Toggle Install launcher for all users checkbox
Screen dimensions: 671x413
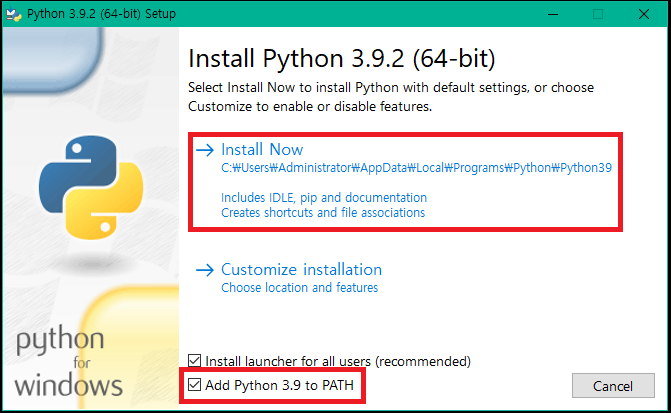[x=195, y=361]
